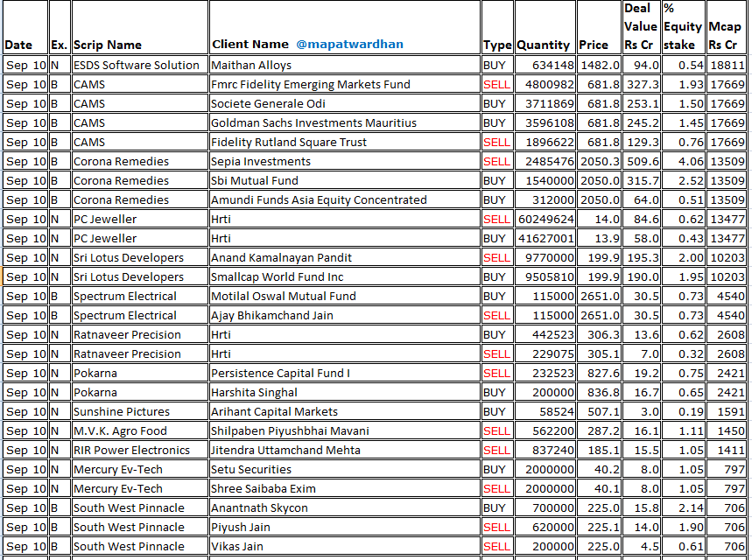This screenshot has height=560, width=752.
Task: Select the Maithan Alloys client cell
Action: 345,65
